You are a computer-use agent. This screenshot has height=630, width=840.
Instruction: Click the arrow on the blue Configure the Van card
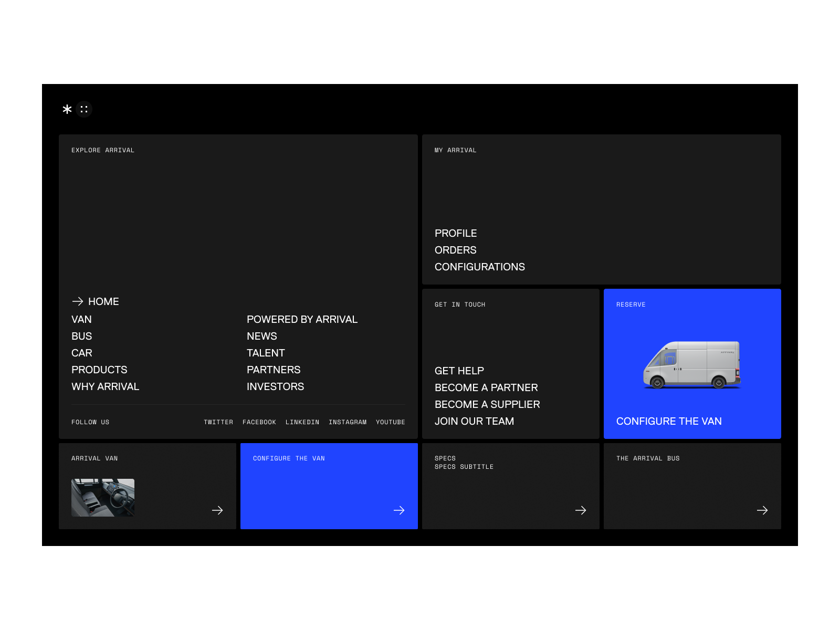399,510
